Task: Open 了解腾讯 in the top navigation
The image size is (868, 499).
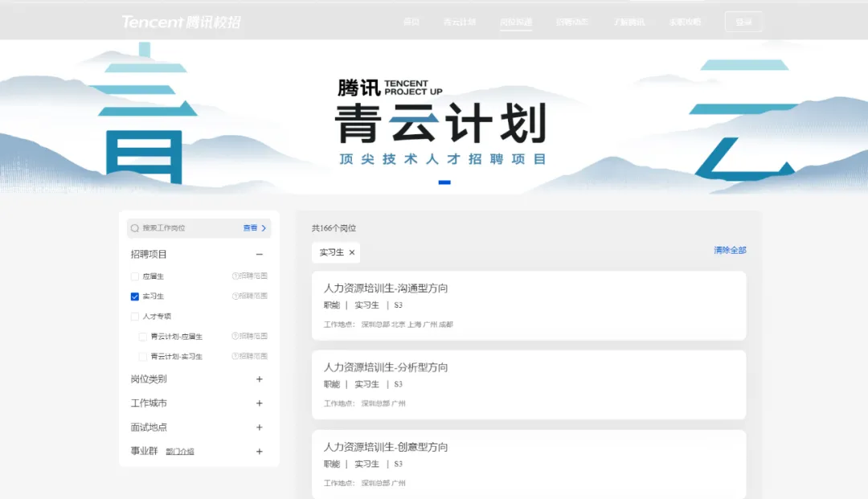Action: (628, 22)
